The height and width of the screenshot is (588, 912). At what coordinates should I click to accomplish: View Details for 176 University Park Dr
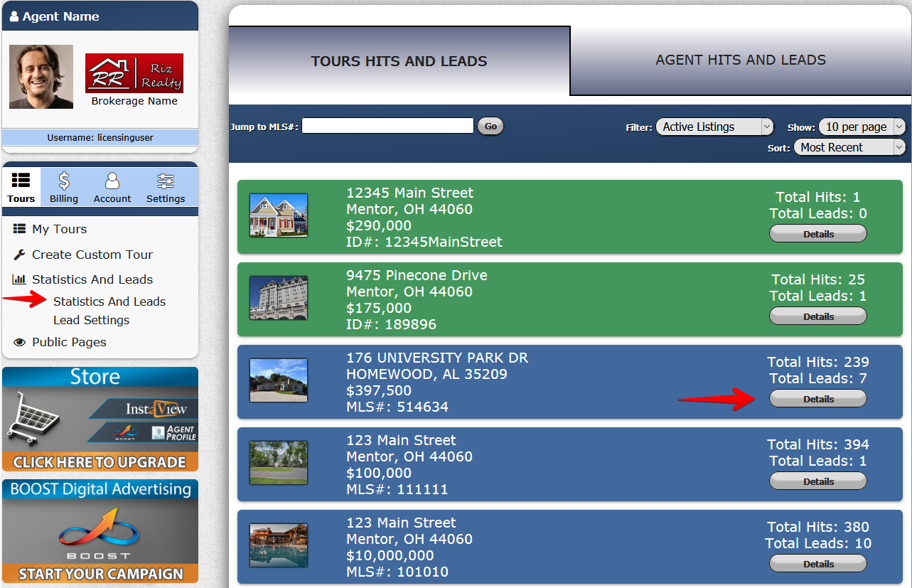(818, 399)
